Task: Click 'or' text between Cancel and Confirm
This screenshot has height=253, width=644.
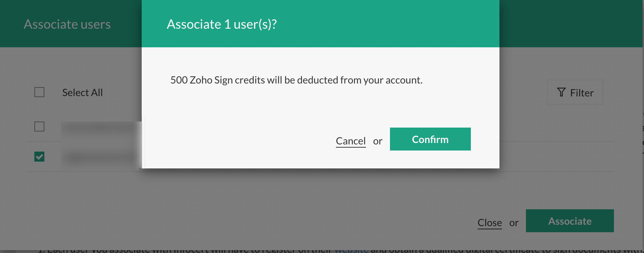Action: coord(377,141)
